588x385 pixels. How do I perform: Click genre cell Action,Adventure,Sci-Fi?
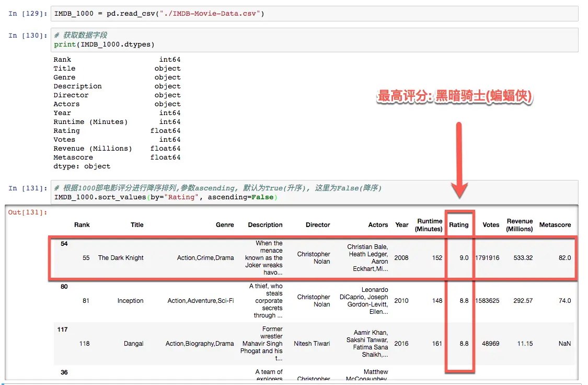201,301
